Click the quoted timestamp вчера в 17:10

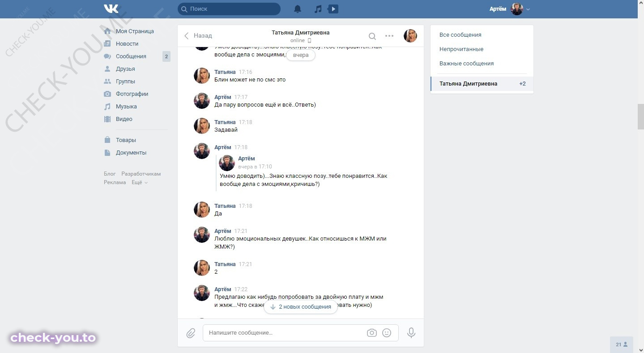(255, 167)
